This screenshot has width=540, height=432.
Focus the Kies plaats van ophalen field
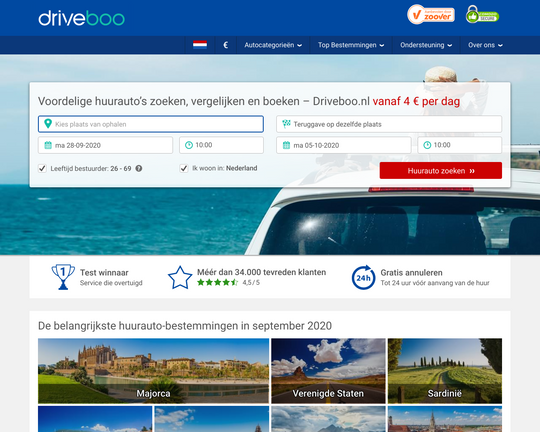click(x=151, y=124)
